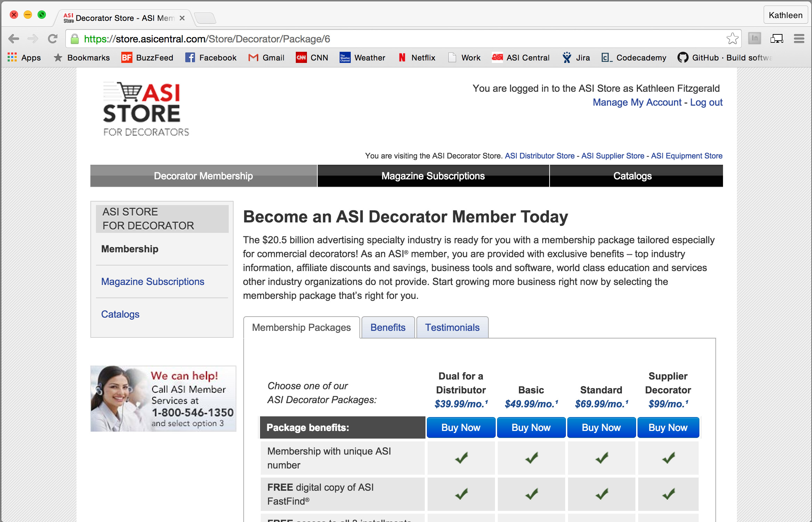Switch to the Testimonials tab

pyautogui.click(x=452, y=327)
